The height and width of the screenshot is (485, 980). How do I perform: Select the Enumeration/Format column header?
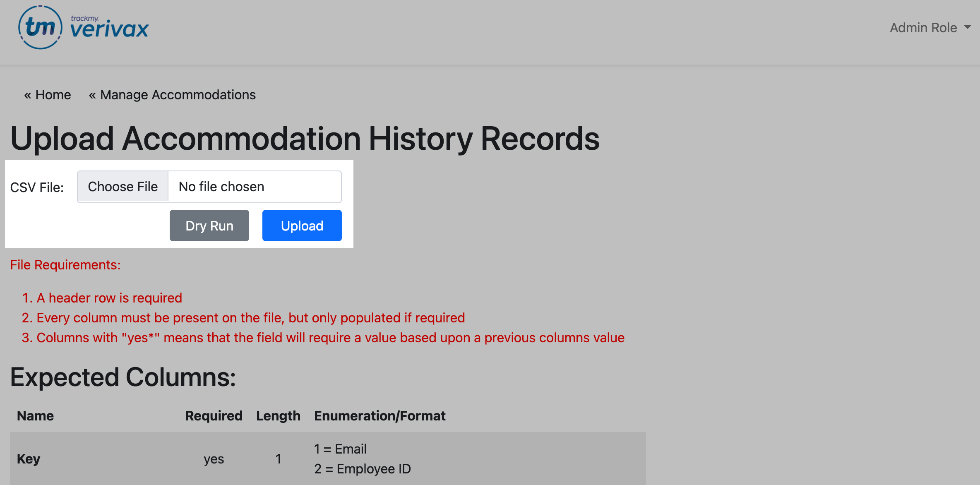(380, 416)
